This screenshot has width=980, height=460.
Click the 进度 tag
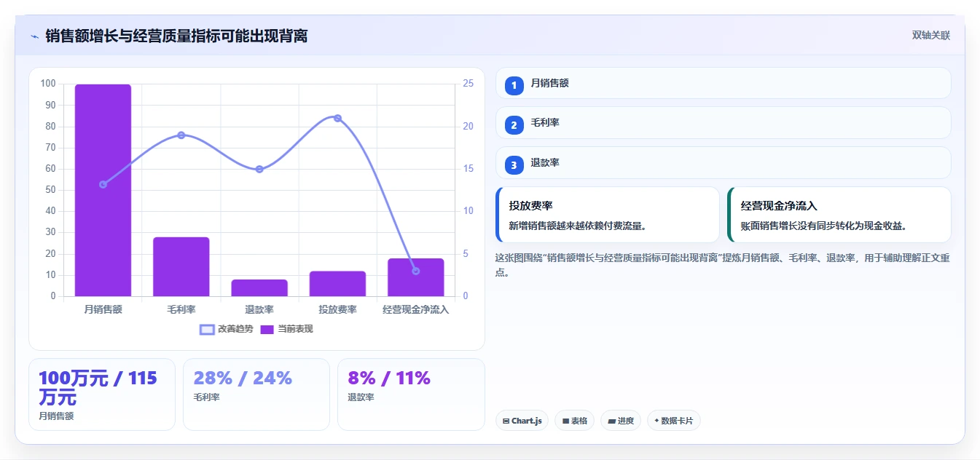(x=620, y=421)
